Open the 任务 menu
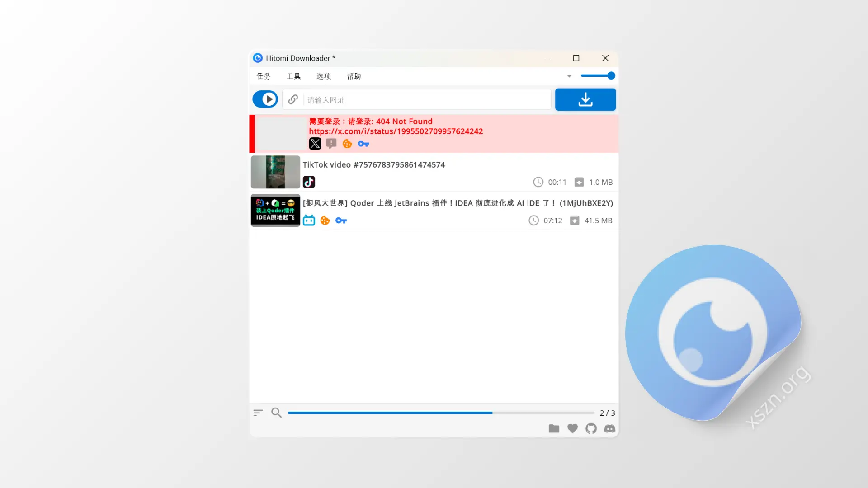 pyautogui.click(x=264, y=76)
